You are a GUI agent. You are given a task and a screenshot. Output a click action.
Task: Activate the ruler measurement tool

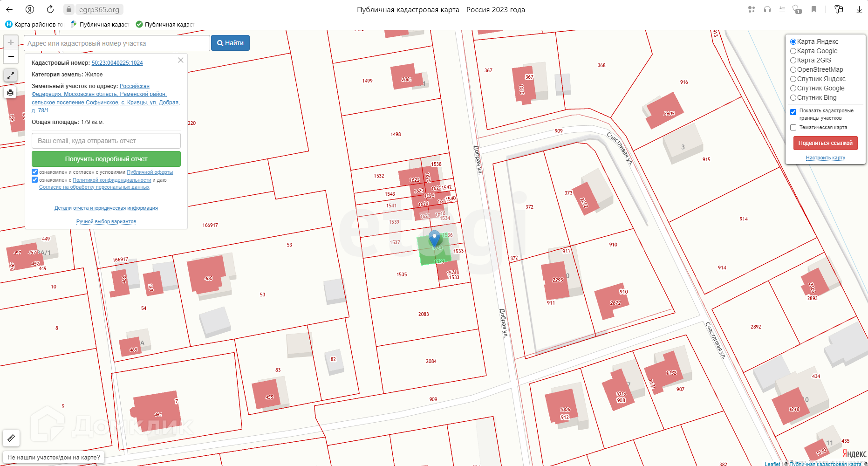point(11,438)
